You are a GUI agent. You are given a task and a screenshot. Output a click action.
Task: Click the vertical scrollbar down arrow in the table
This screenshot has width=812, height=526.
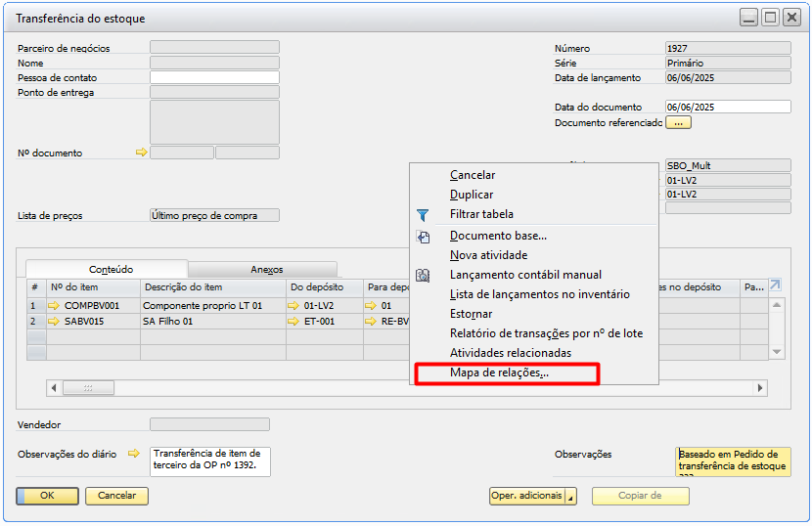pyautogui.click(x=777, y=352)
